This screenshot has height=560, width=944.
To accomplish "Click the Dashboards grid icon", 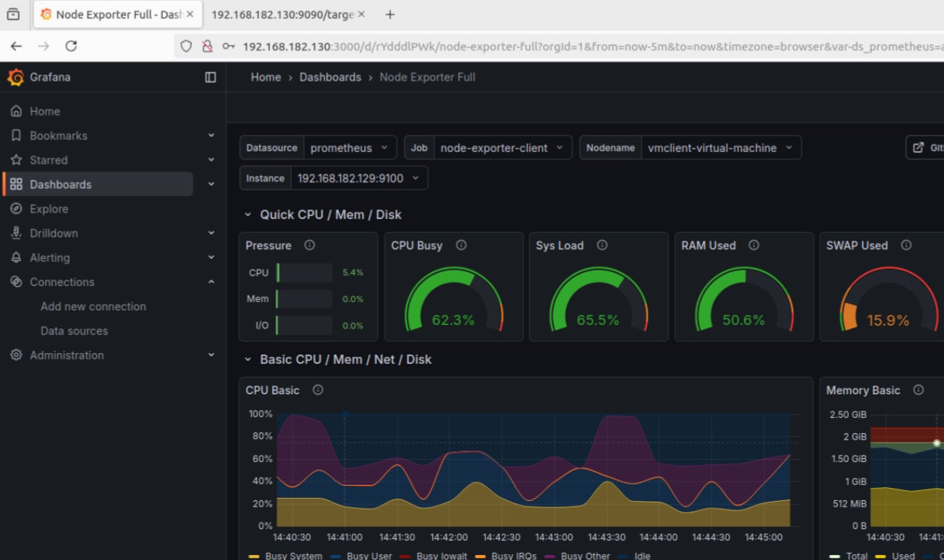I will 16,185.
